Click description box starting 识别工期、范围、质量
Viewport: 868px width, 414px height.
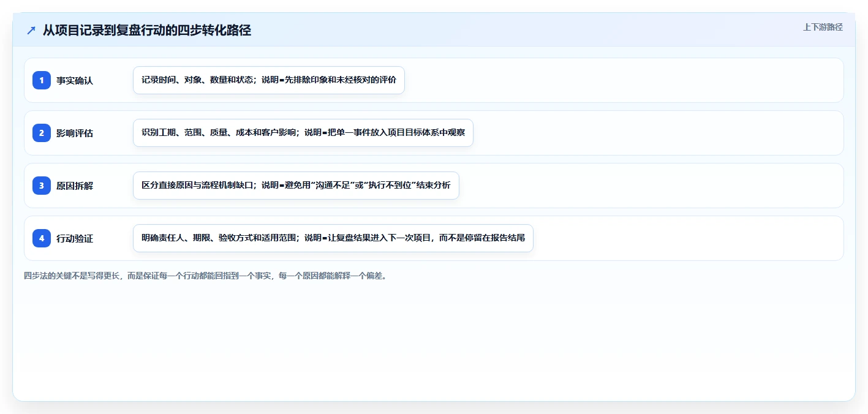click(303, 133)
